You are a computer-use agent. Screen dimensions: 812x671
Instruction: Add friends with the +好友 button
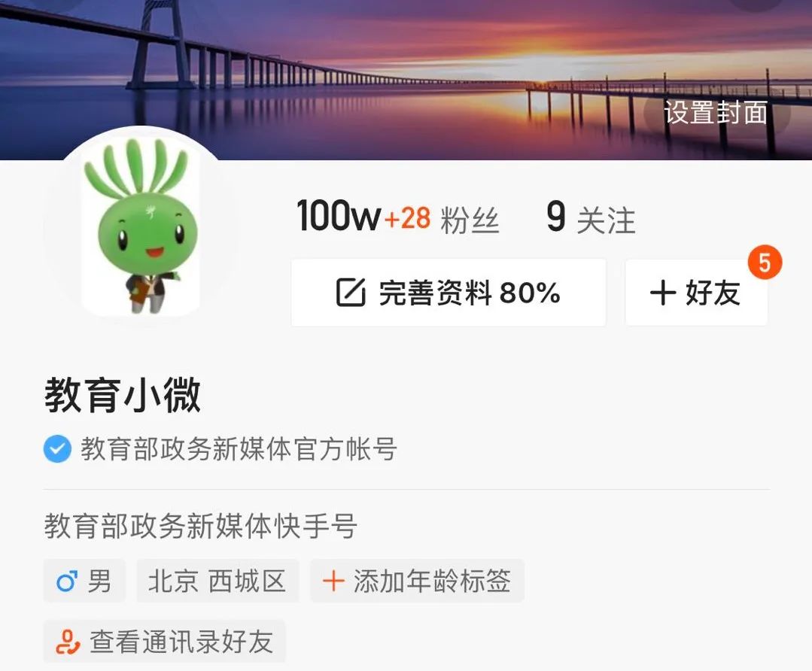click(x=697, y=293)
